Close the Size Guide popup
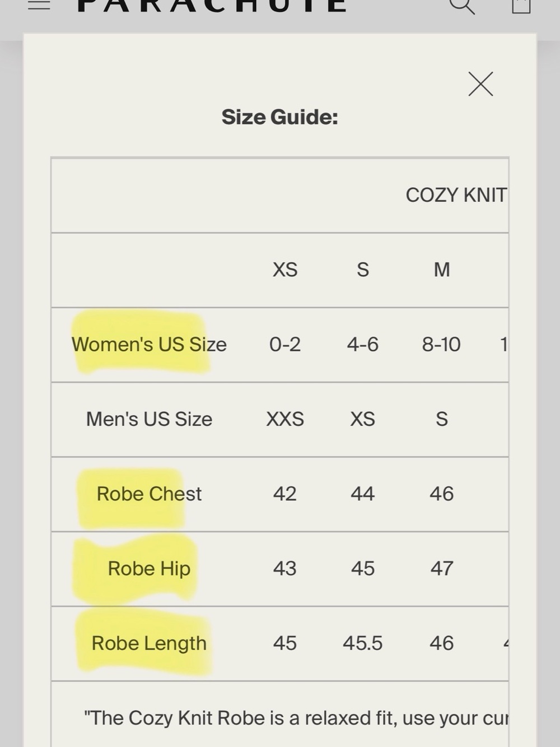The width and height of the screenshot is (560, 747). tap(480, 84)
